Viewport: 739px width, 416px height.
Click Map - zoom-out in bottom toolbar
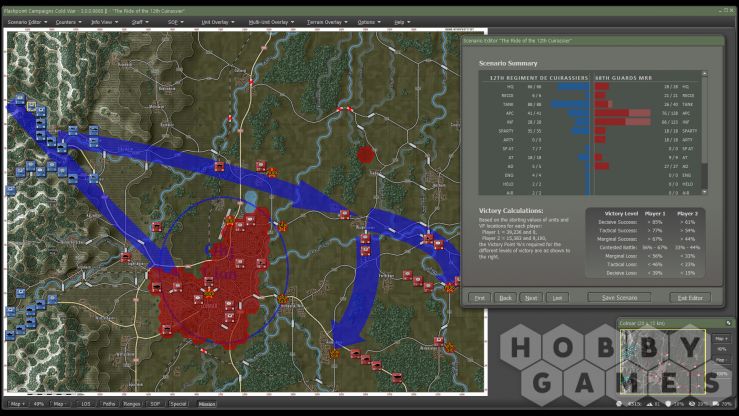point(59,404)
